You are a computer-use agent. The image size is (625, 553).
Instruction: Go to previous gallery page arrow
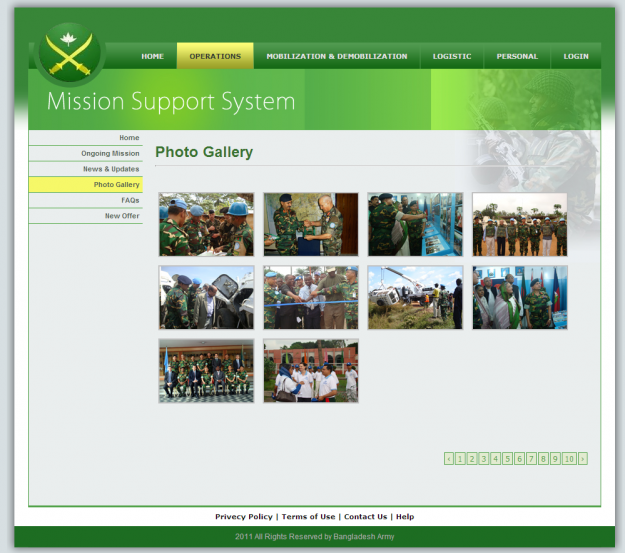[449, 459]
